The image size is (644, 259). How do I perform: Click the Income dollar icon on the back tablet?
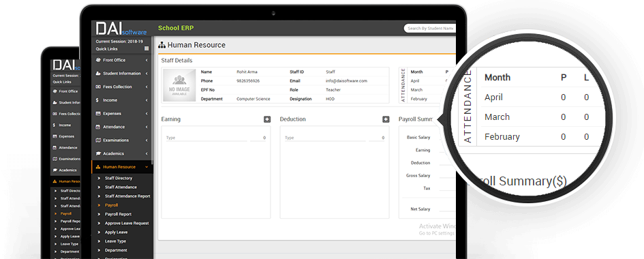(55, 125)
